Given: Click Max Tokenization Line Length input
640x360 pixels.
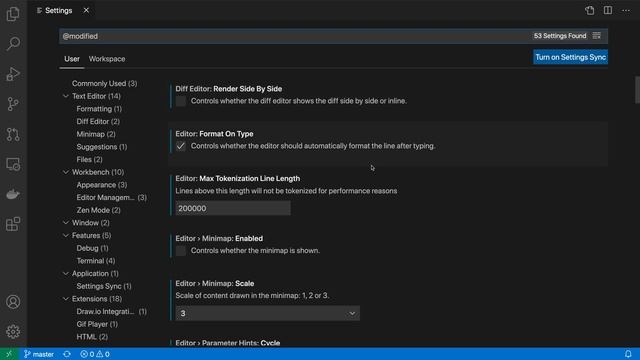Looking at the screenshot, I should click(x=233, y=208).
